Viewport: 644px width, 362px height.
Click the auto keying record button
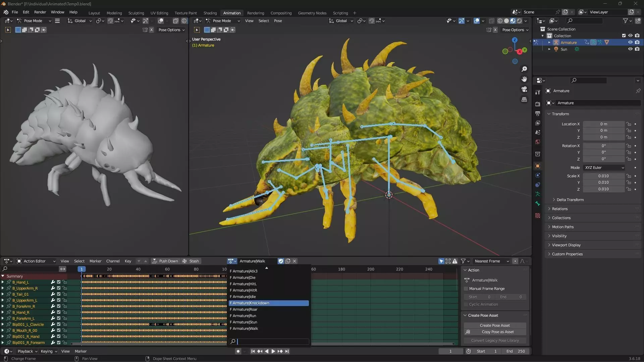[x=238, y=351]
